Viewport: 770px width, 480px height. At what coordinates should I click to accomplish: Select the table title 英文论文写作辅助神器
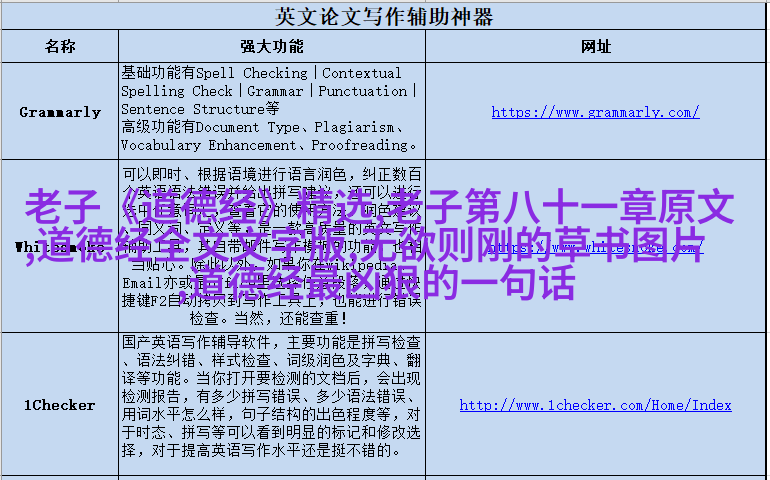384,17
